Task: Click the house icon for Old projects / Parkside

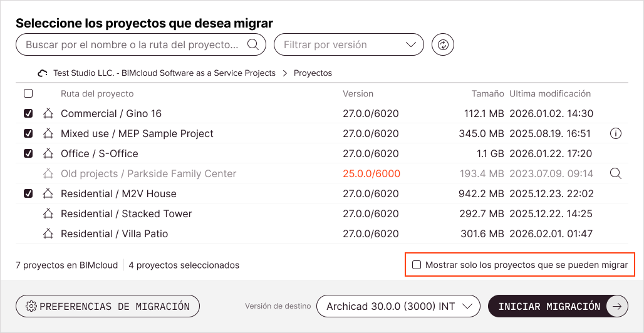Action: 48,173
